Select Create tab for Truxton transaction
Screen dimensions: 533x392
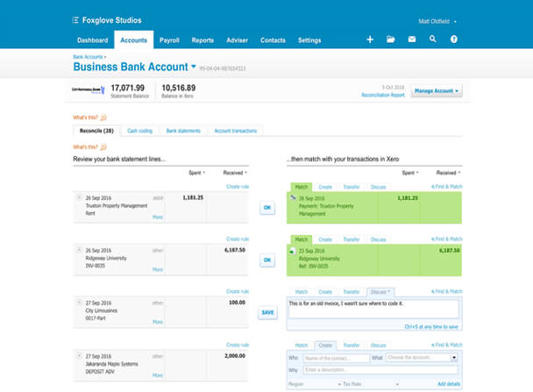(x=325, y=187)
